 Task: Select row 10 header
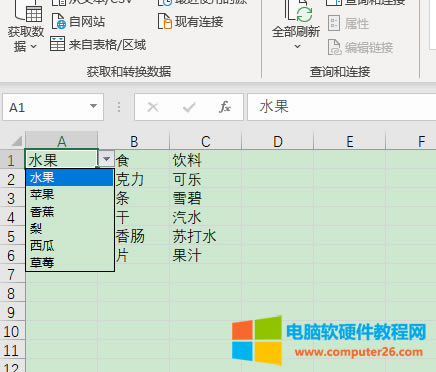click(x=12, y=331)
